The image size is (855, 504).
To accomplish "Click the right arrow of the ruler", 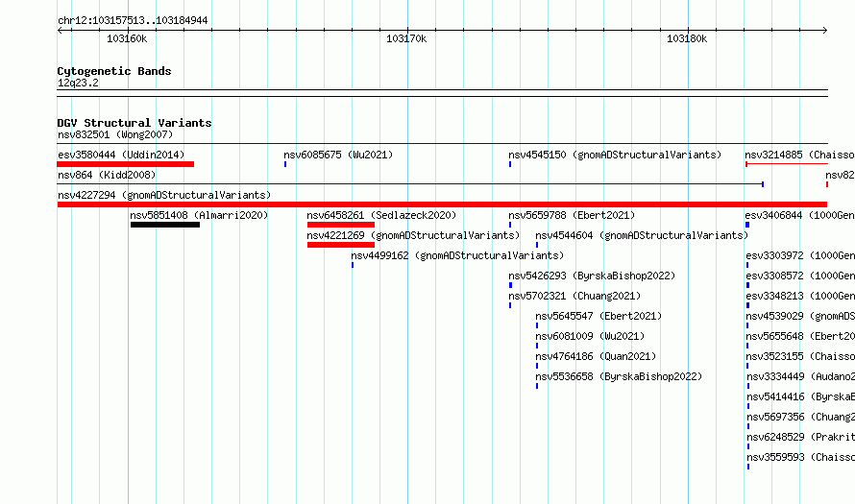I will click(x=825, y=30).
